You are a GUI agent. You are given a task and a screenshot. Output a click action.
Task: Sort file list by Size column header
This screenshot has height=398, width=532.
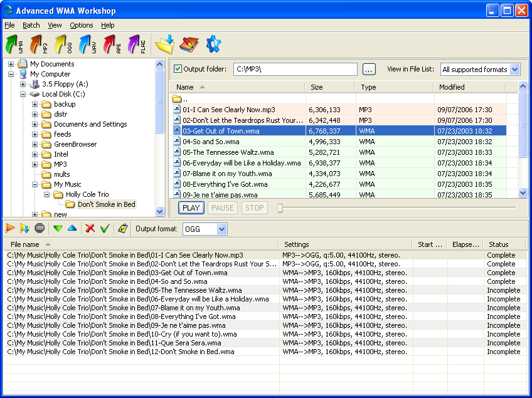[330, 87]
